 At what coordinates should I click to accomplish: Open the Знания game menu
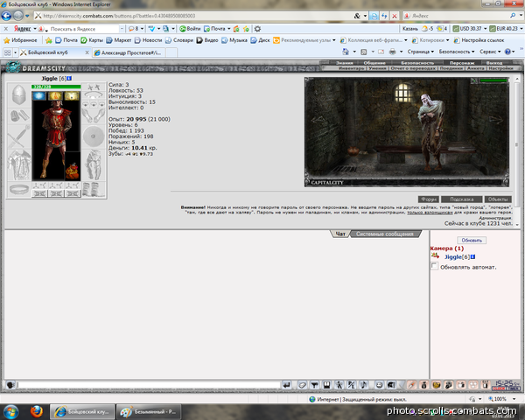(345, 63)
